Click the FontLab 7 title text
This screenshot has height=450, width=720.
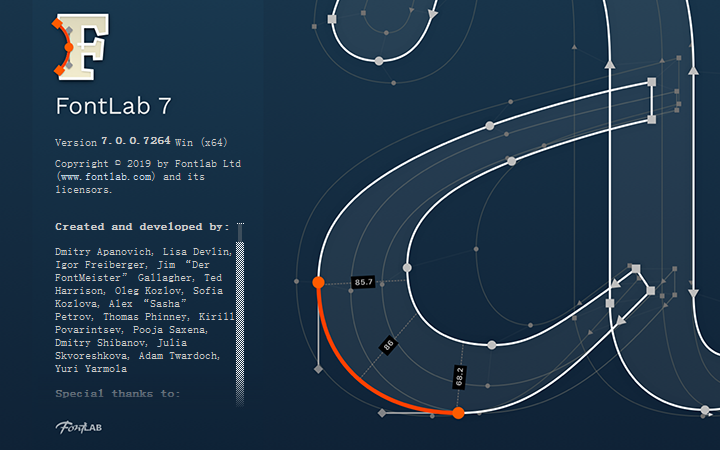tap(116, 107)
